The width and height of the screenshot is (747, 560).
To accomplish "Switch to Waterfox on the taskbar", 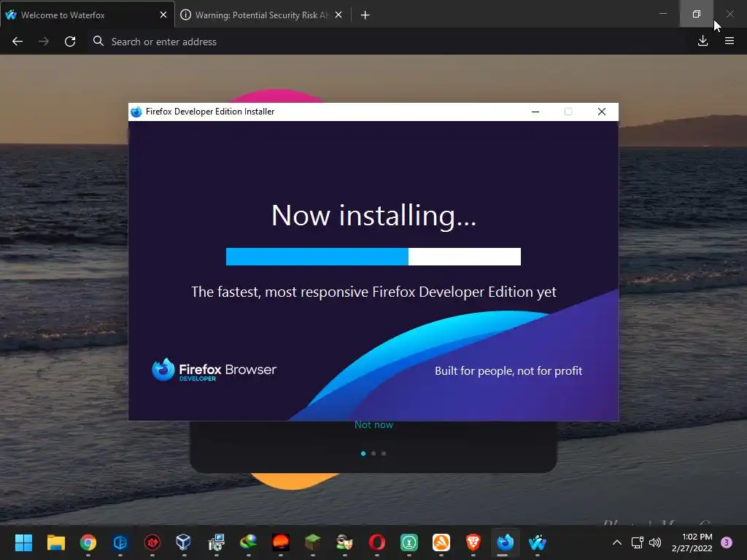I will pyautogui.click(x=538, y=542).
